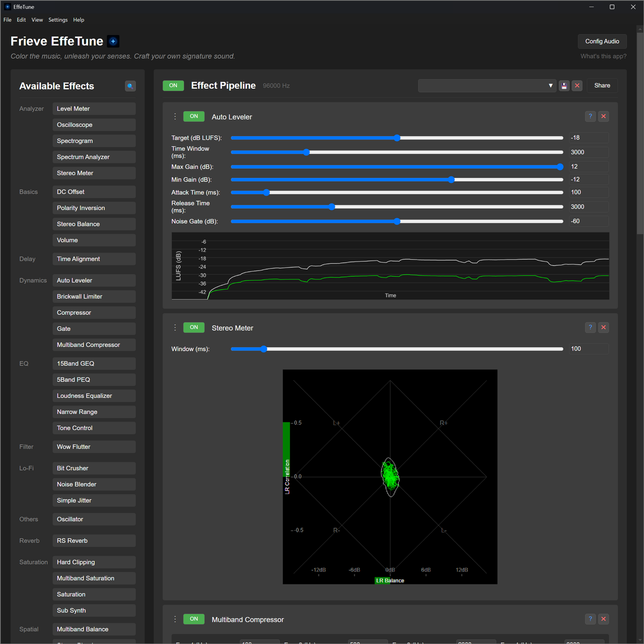Remove the Multiband Compressor effect
644x644 pixels.
(603, 619)
